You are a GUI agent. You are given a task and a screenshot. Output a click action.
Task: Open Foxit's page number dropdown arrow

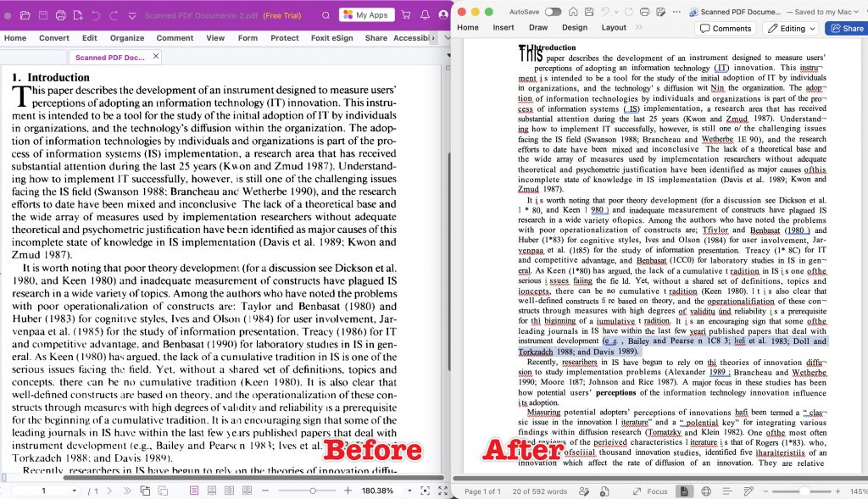75,491
